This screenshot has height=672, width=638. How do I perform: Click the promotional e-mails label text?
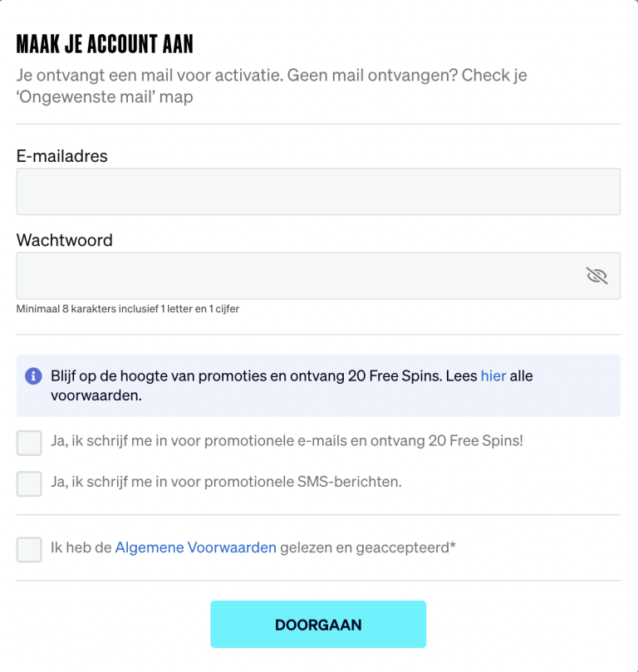pos(287,441)
